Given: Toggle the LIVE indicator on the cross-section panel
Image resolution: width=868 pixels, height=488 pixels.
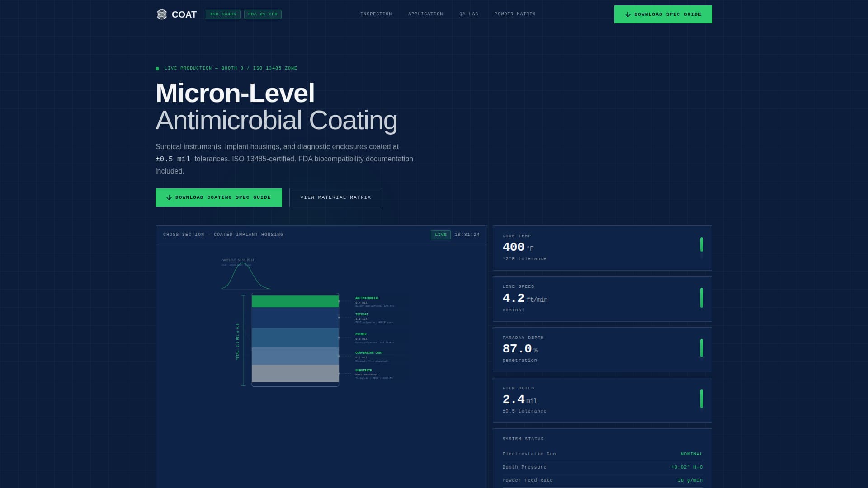Looking at the screenshot, I should point(440,235).
